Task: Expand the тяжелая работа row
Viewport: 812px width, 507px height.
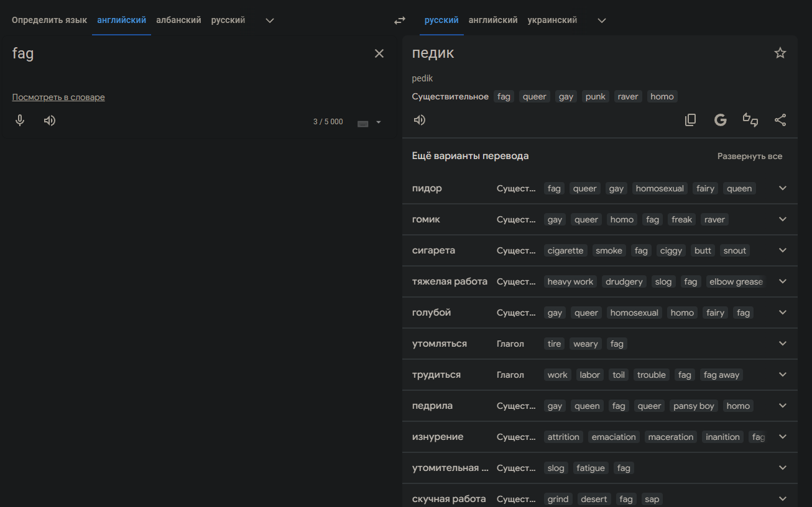Action: [783, 281]
